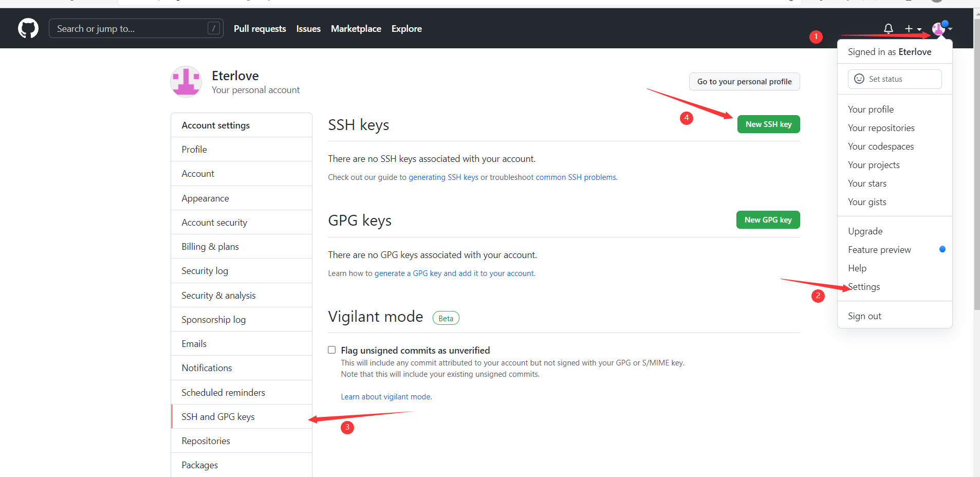Click the slash shortcut icon in search
980x477 pixels.
click(x=214, y=28)
